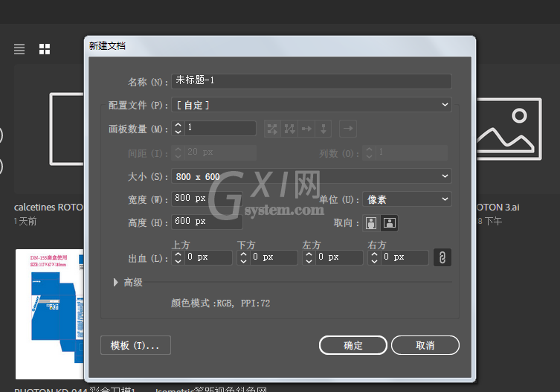
Task: Confirm with the 确定 button
Action: click(353, 345)
